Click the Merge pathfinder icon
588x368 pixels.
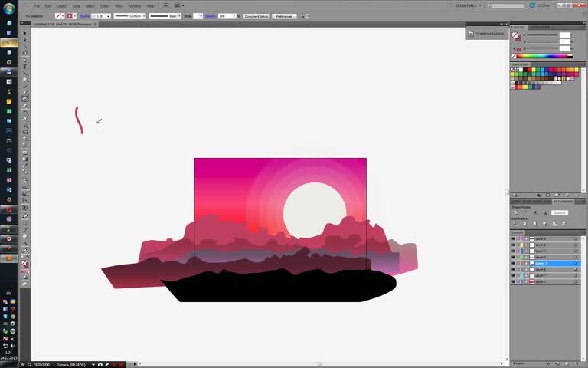point(534,224)
